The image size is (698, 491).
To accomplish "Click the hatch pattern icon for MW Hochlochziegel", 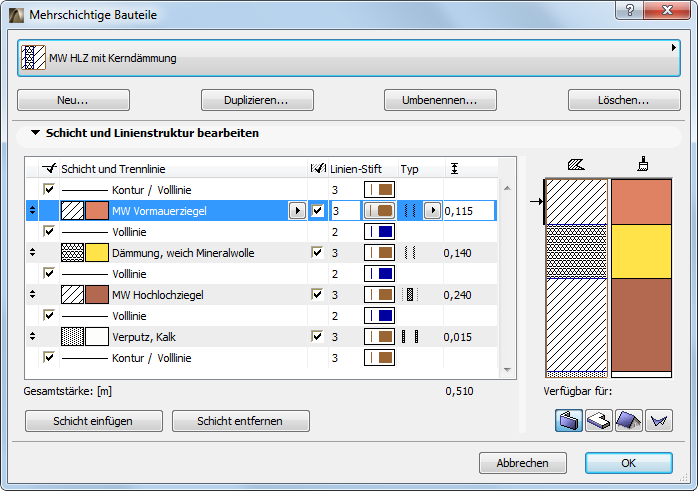I will point(72,295).
